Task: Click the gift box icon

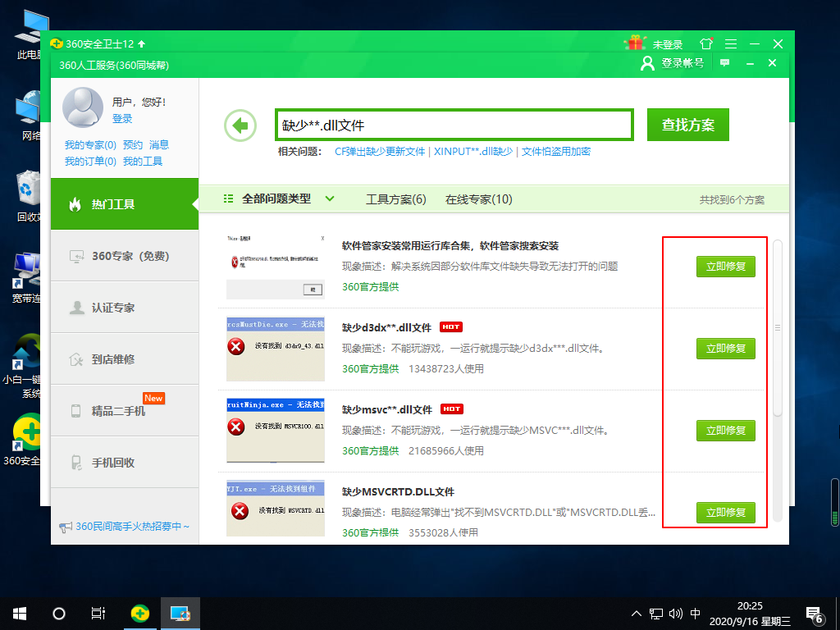Action: (634, 43)
